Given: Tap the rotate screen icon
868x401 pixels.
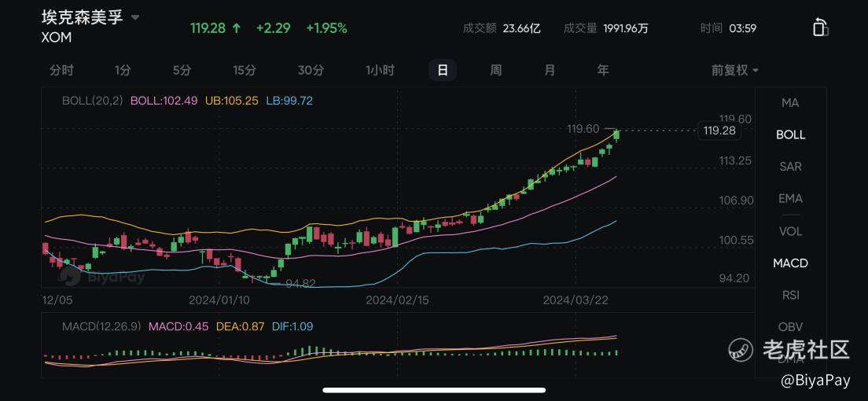Looking at the screenshot, I should point(820,28).
